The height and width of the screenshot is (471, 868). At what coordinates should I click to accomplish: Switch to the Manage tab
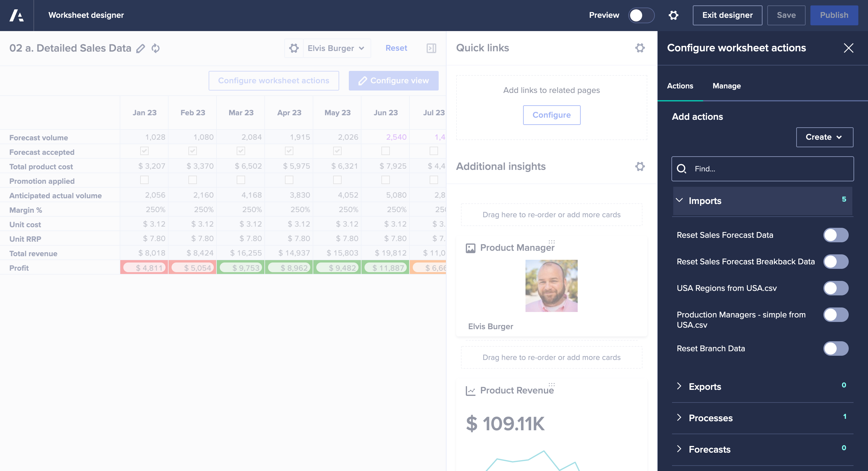click(x=726, y=86)
